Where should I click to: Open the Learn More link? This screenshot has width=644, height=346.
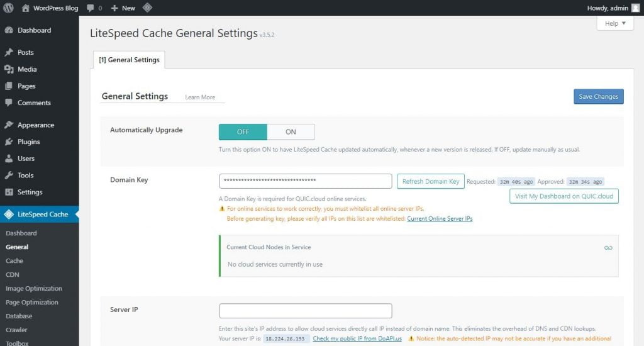point(200,98)
